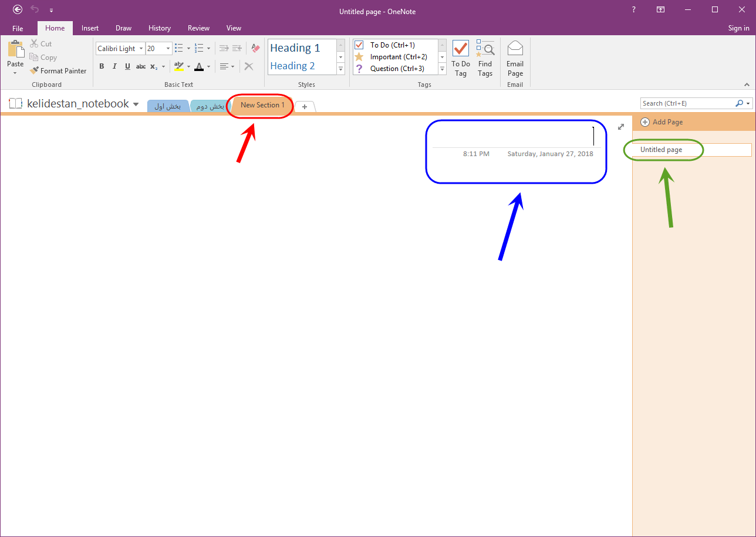756x537 pixels.
Task: Select the New Section 1 tab
Action: point(262,105)
